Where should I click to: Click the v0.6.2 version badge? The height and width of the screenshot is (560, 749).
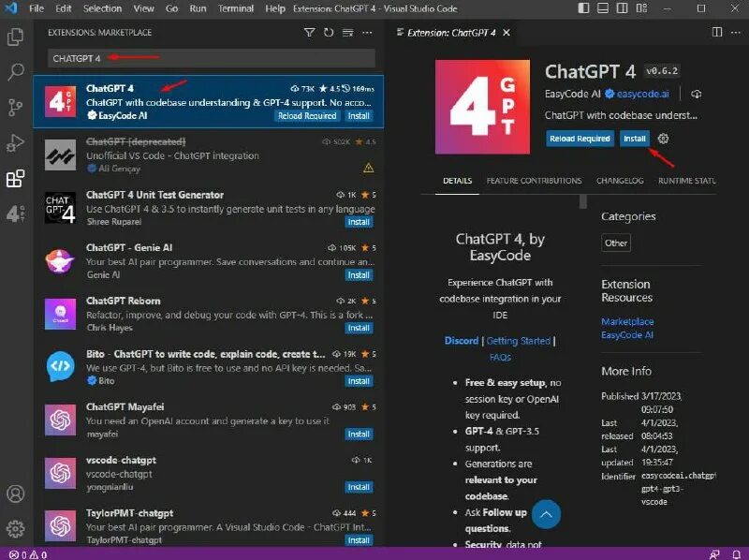click(x=662, y=71)
